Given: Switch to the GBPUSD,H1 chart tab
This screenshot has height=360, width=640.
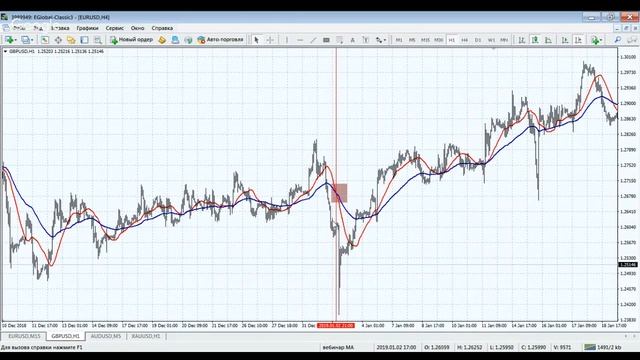Looking at the screenshot, I should (x=65, y=336).
